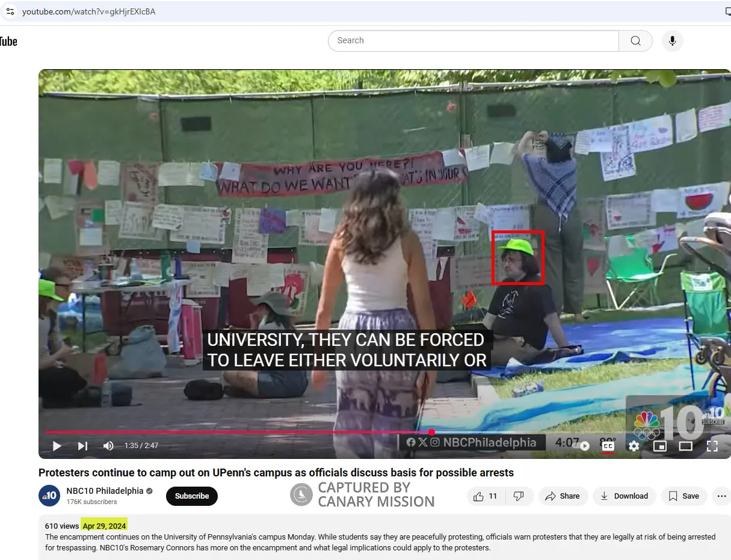This screenshot has width=731, height=560.
Task: Focus the YouTube search field
Action: [473, 41]
